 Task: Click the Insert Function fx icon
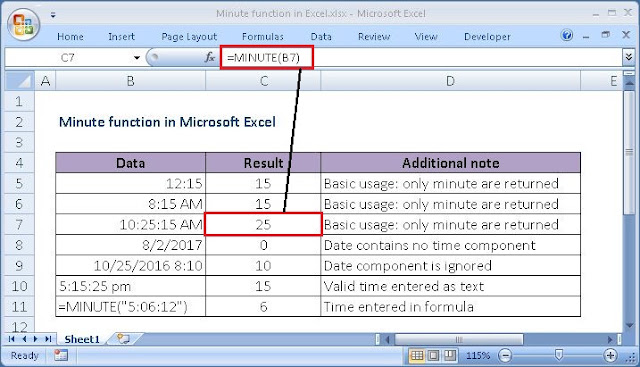coord(210,58)
